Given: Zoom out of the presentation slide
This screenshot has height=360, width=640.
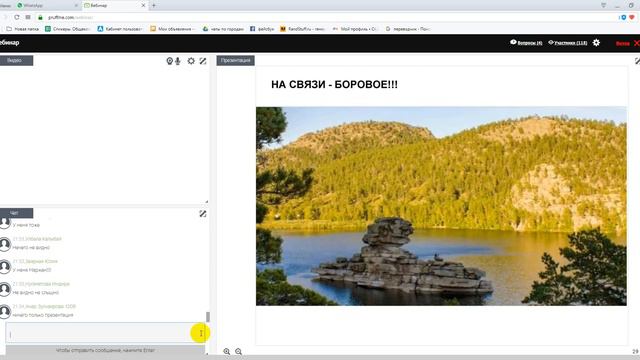Looking at the screenshot, I should 238,351.
